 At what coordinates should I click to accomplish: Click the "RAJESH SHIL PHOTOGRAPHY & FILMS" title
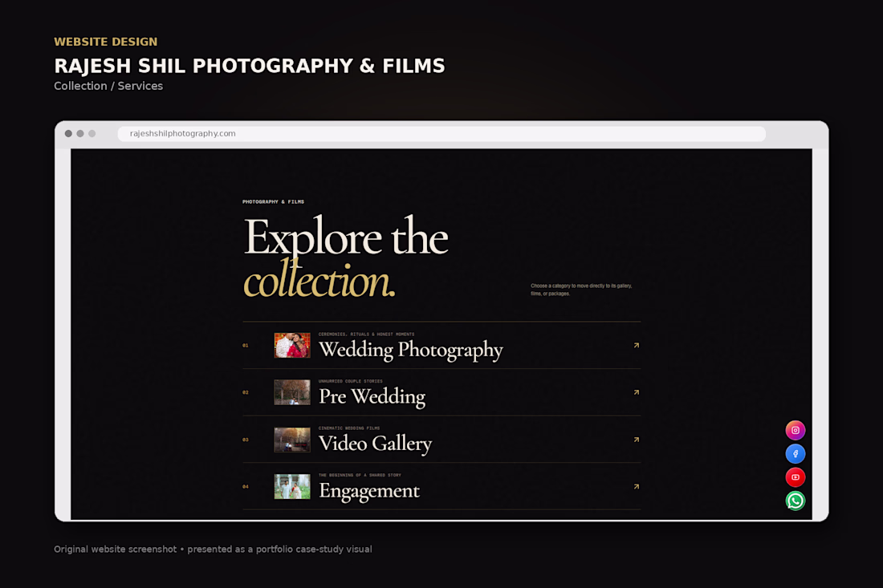pos(250,66)
